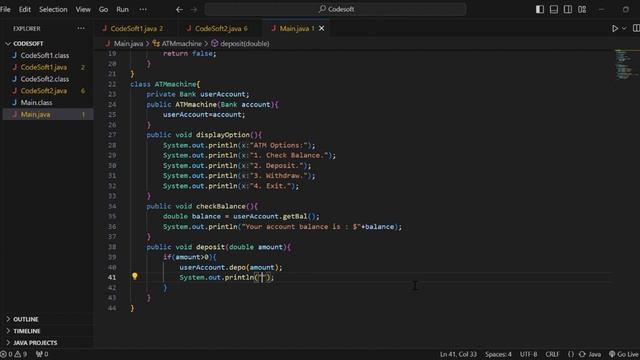640x360 pixels.
Task: Click the ports forwarded status icon
Action: [x=42, y=354]
